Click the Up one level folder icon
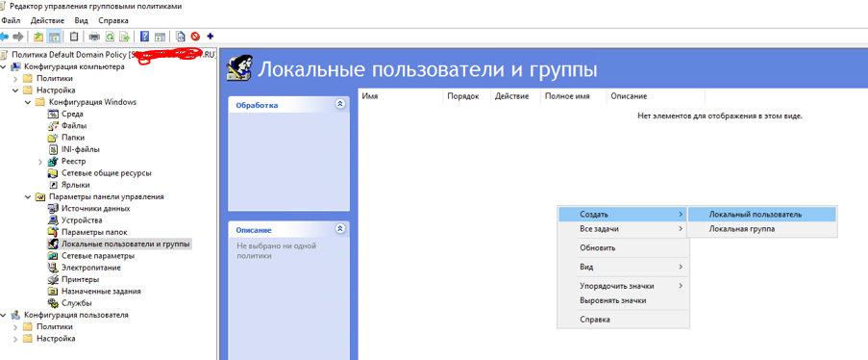Viewport: 868px width, 360px height. (x=38, y=37)
